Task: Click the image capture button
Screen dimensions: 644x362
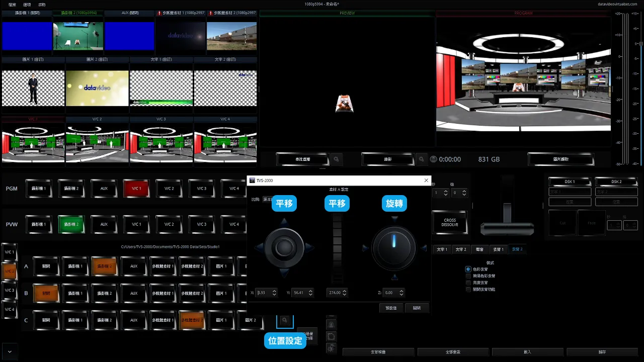Action: point(560,159)
